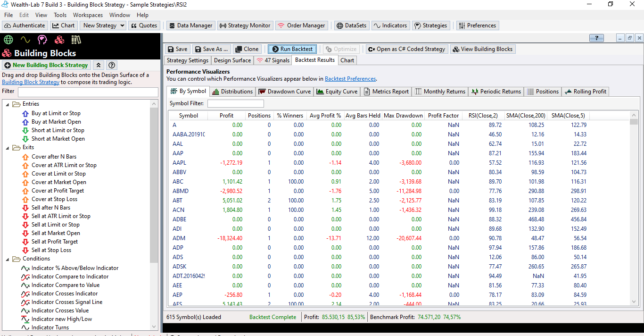Screen dimensions: 644x336
Task: Click the Save As button
Action: click(x=211, y=49)
